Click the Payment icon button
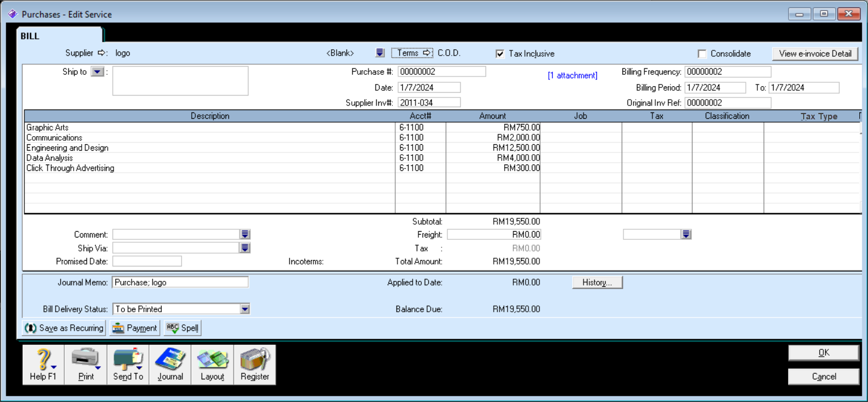The image size is (868, 402). click(134, 328)
